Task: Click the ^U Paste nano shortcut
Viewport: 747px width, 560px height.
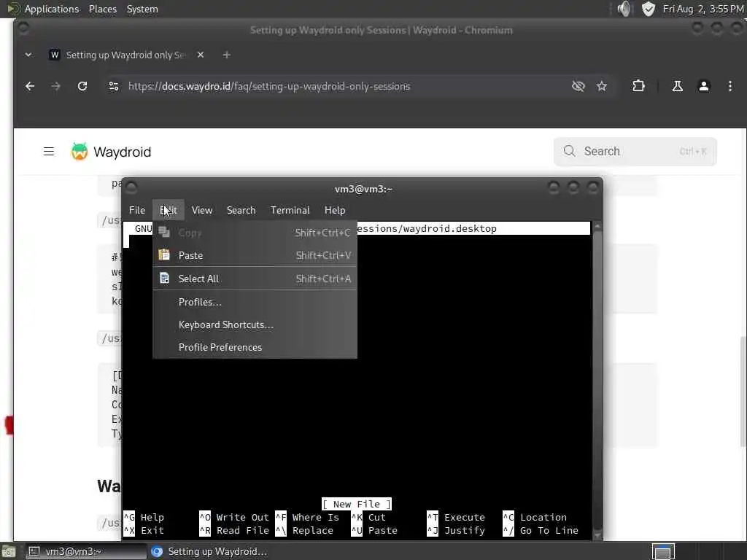Action: click(x=374, y=531)
